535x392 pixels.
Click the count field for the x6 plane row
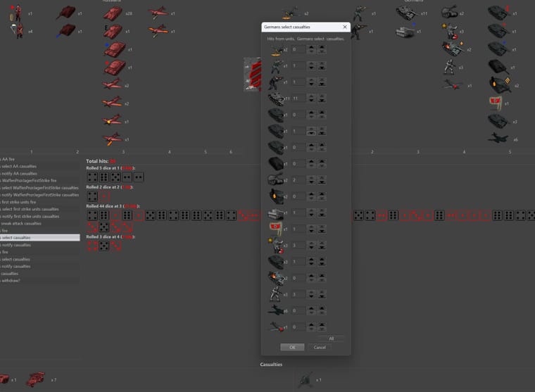tap(298, 310)
